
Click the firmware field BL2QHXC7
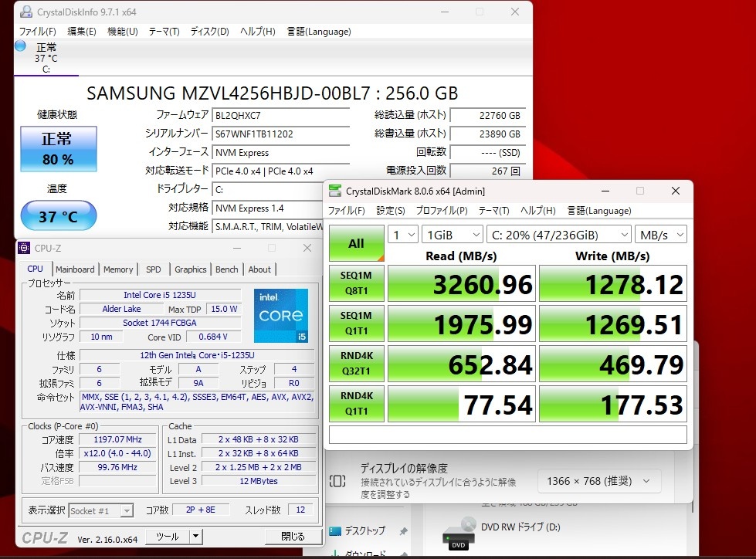pyautogui.click(x=281, y=115)
